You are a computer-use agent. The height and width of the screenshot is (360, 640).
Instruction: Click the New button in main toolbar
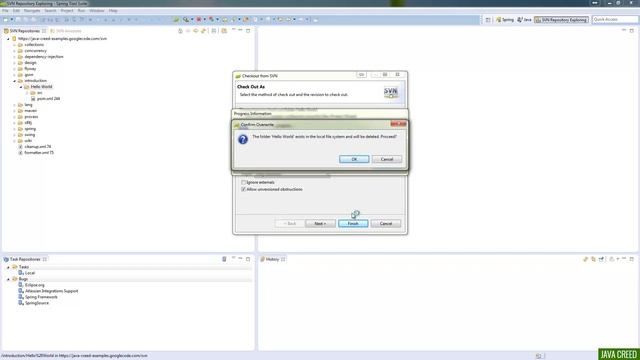pyautogui.click(x=6, y=20)
